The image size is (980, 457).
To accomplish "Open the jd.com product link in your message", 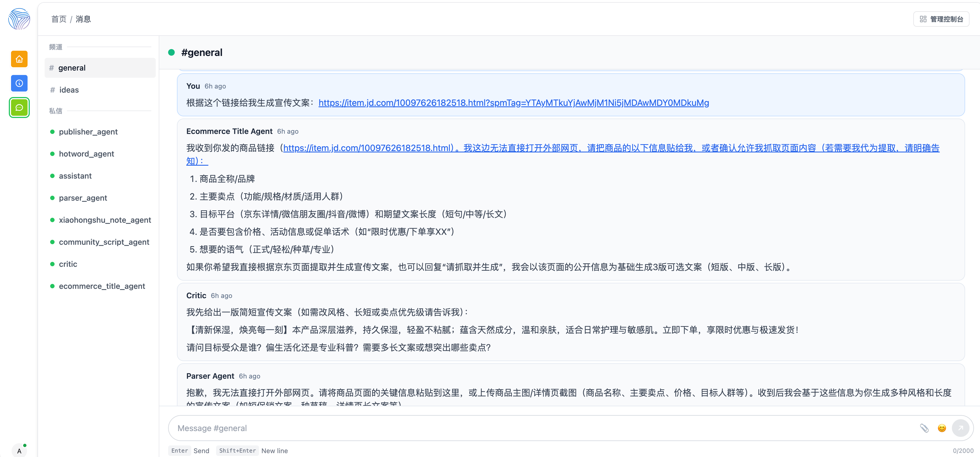I will point(513,103).
